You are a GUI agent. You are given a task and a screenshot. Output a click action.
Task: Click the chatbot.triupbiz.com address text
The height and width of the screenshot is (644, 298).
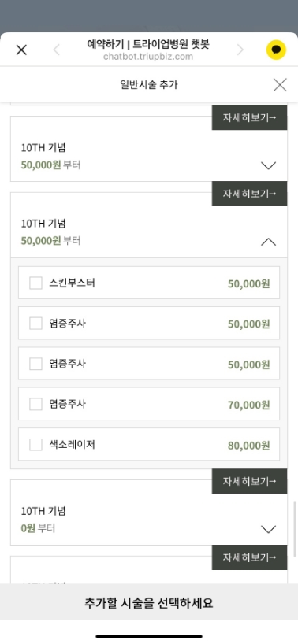click(x=148, y=57)
